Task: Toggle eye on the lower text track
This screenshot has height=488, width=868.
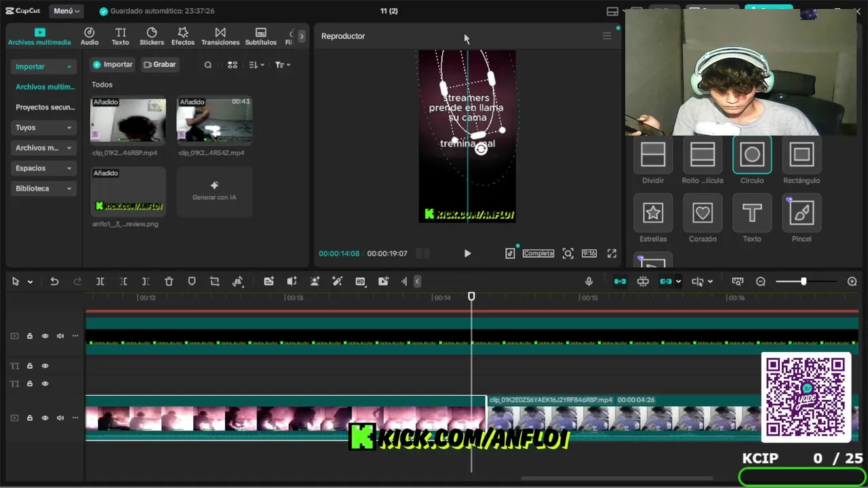Action: click(x=45, y=384)
